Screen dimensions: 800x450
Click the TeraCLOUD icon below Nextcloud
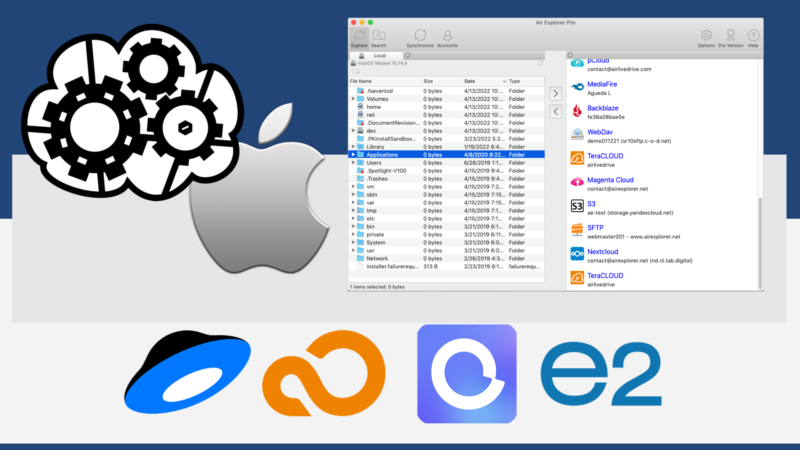tap(577, 278)
